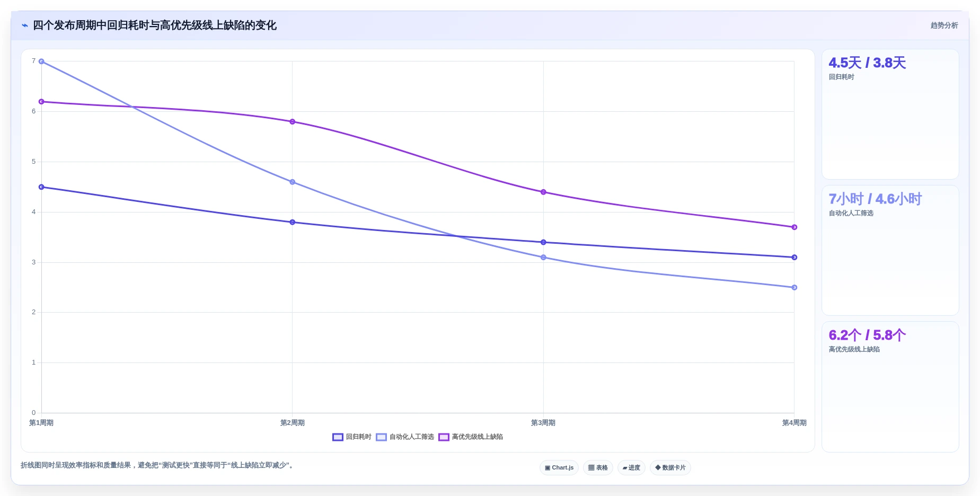Select the 进度 chip
The image size is (980, 496).
(631, 468)
